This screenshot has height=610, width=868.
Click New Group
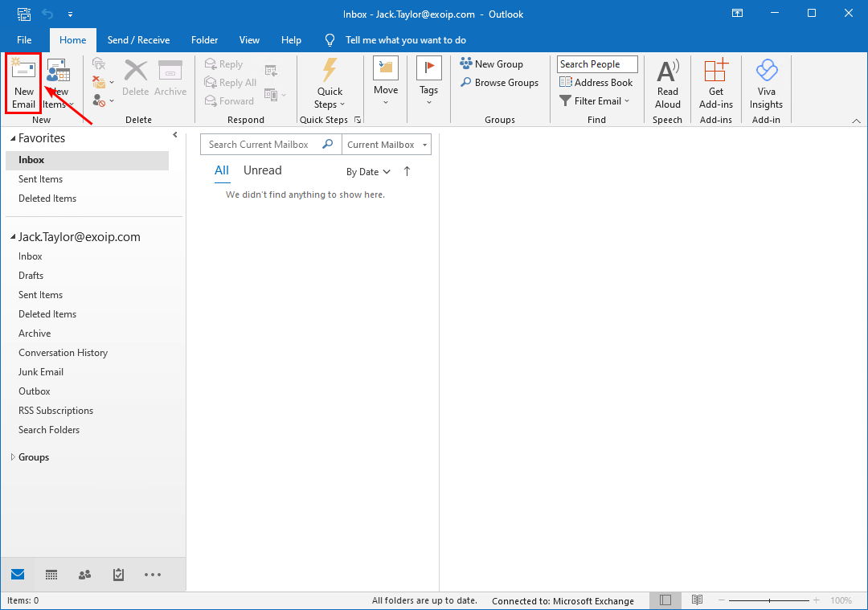coord(492,64)
